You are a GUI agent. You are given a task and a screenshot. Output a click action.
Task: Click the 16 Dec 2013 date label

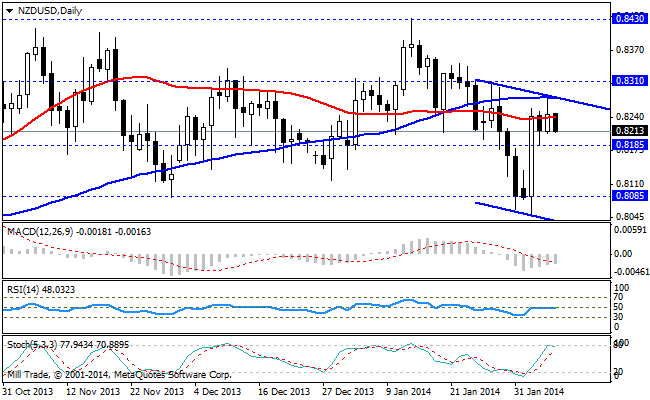284,391
